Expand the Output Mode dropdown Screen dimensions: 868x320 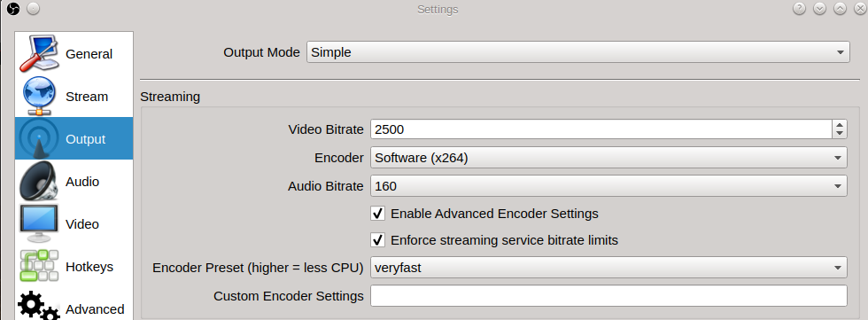pyautogui.click(x=577, y=52)
